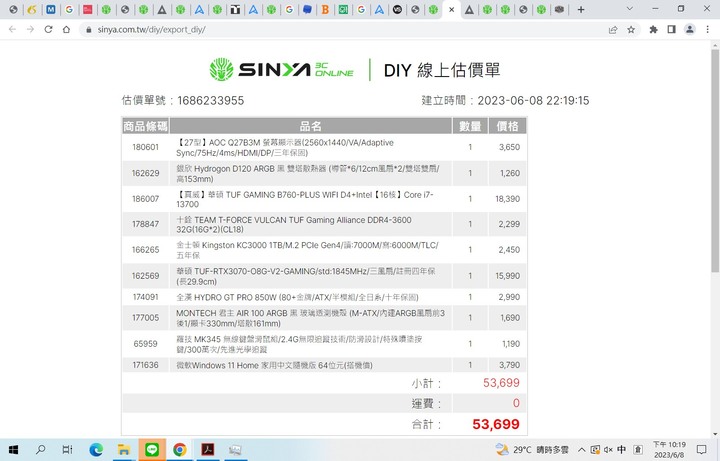The image size is (720, 461).
Task: Click the 商品條碼 column header
Action: pyautogui.click(x=146, y=126)
